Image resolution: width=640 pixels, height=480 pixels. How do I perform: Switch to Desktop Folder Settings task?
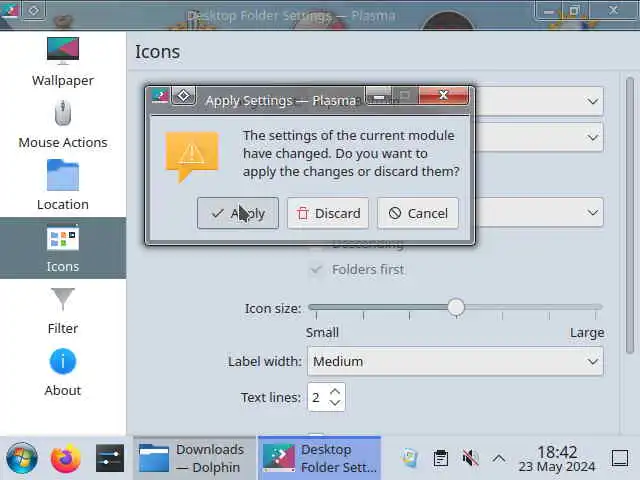319,458
